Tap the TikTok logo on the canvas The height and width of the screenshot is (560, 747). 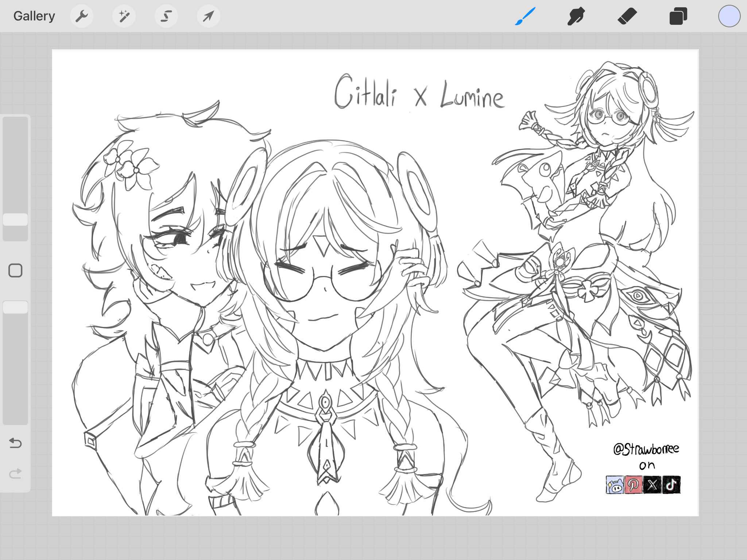pos(671,485)
